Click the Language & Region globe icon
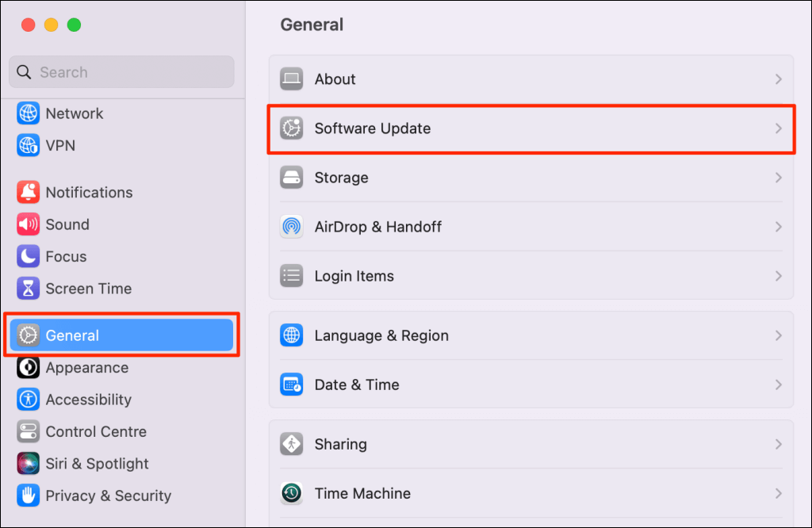812x528 pixels. coord(292,335)
